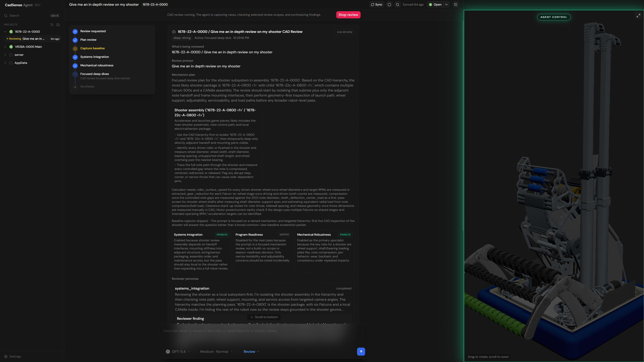The image size is (644, 362).
Task: Click the robot icon in review card header
Action: (x=174, y=32)
